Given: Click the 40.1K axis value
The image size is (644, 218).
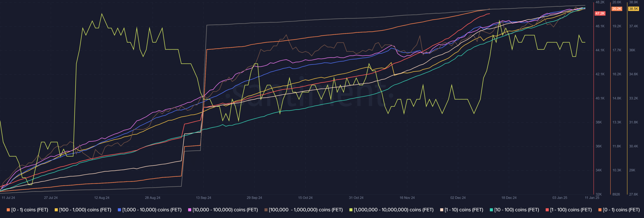Looking at the screenshot, I should 600,98.
